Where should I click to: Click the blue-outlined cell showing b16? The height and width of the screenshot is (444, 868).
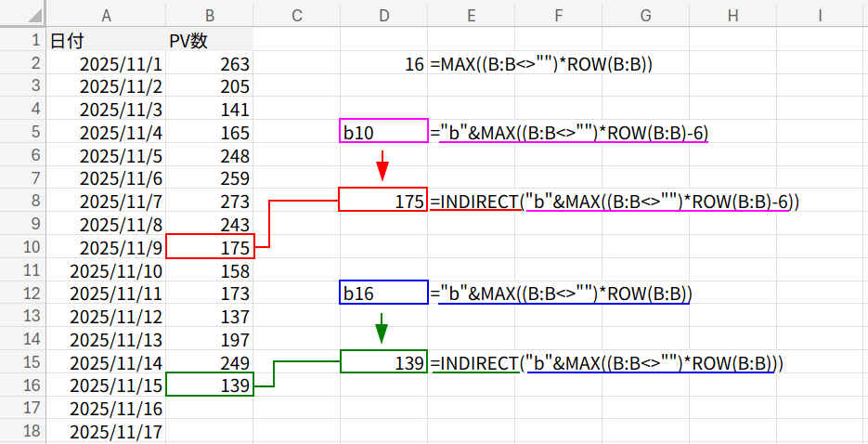(x=383, y=294)
